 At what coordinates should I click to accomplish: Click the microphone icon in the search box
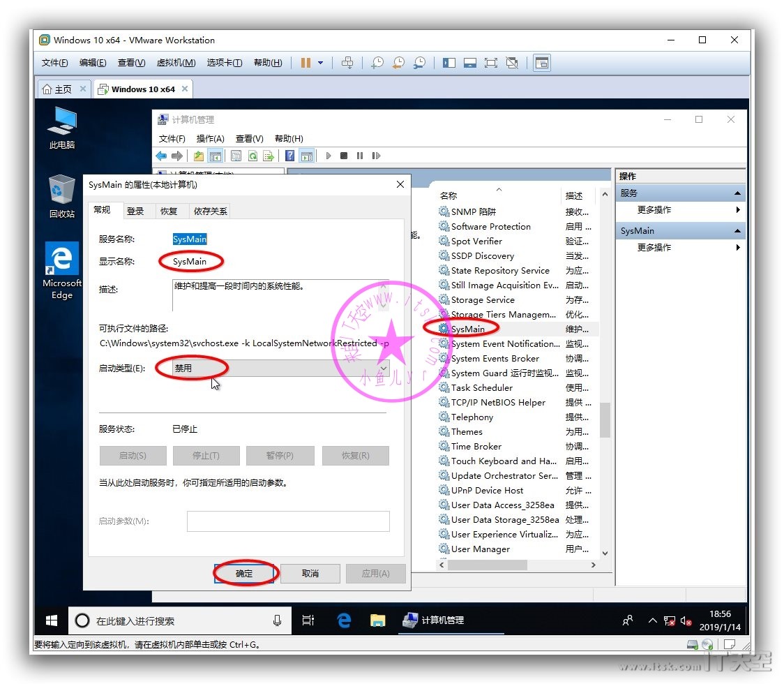coord(277,621)
